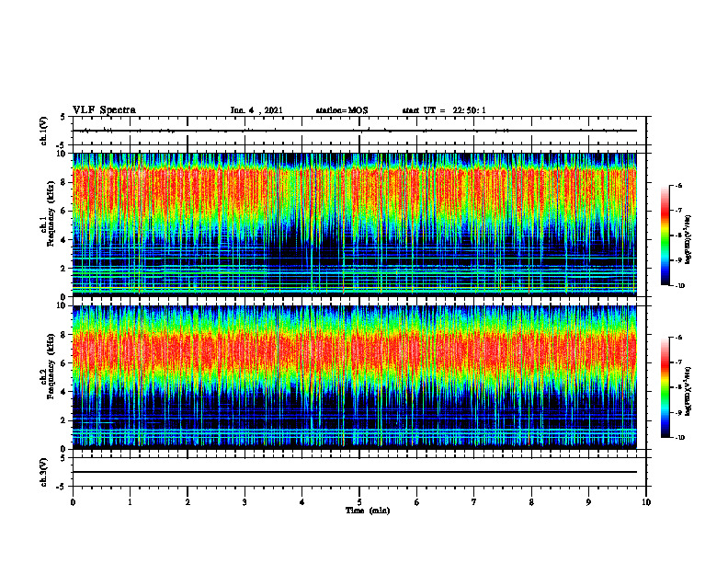Click the "4" kHz tick on ch.2 axis

point(63,392)
